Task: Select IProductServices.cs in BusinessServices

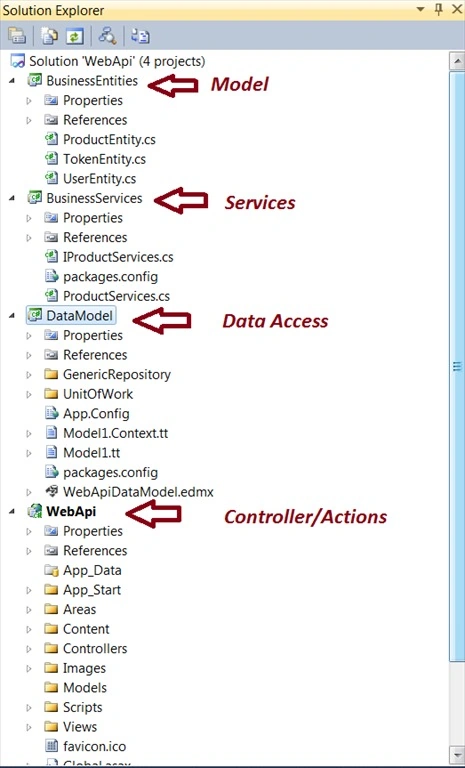Action: pyautogui.click(x=118, y=257)
